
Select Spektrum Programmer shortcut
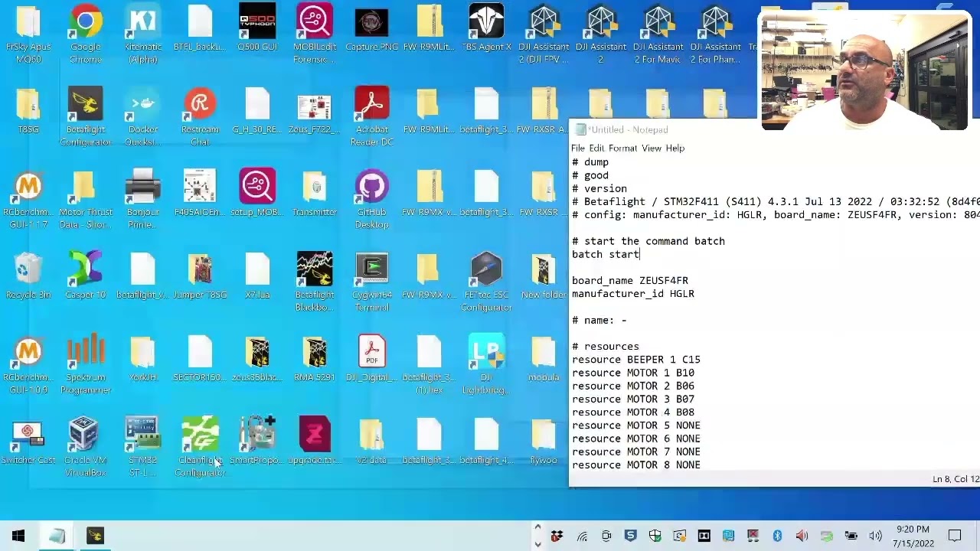(86, 363)
